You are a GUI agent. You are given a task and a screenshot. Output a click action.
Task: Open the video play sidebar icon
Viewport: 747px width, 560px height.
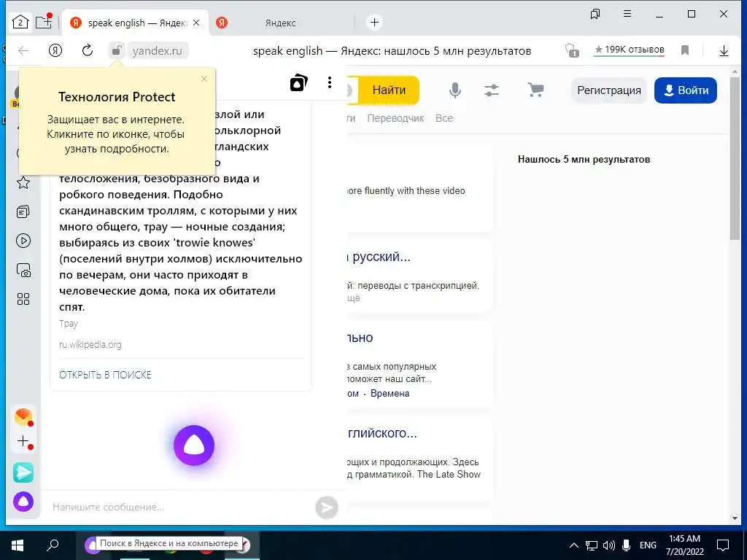(23, 241)
